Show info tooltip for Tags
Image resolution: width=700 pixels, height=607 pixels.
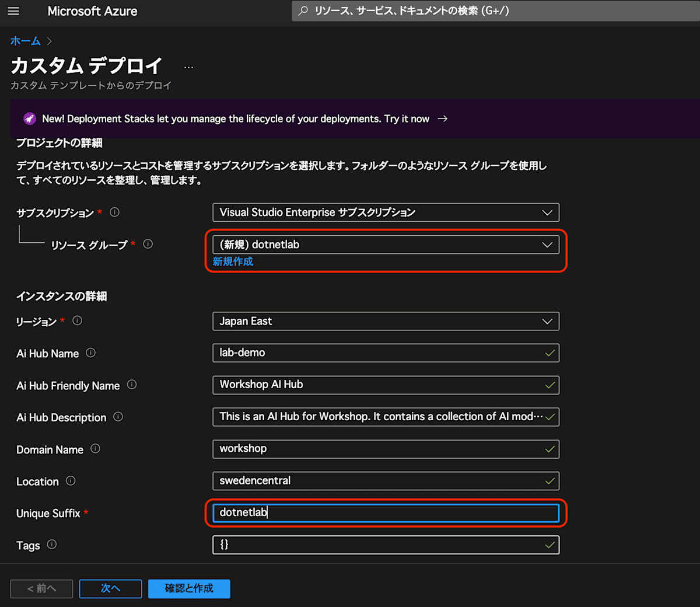pos(52,545)
